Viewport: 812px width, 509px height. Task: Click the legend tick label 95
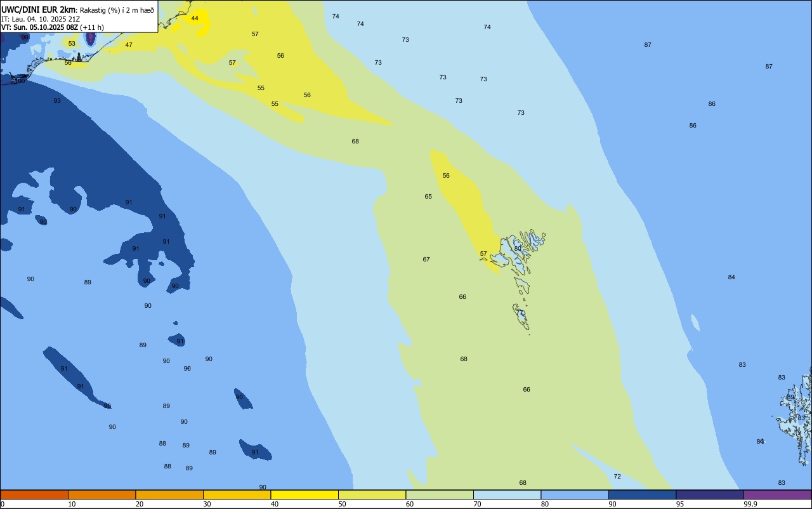point(679,504)
